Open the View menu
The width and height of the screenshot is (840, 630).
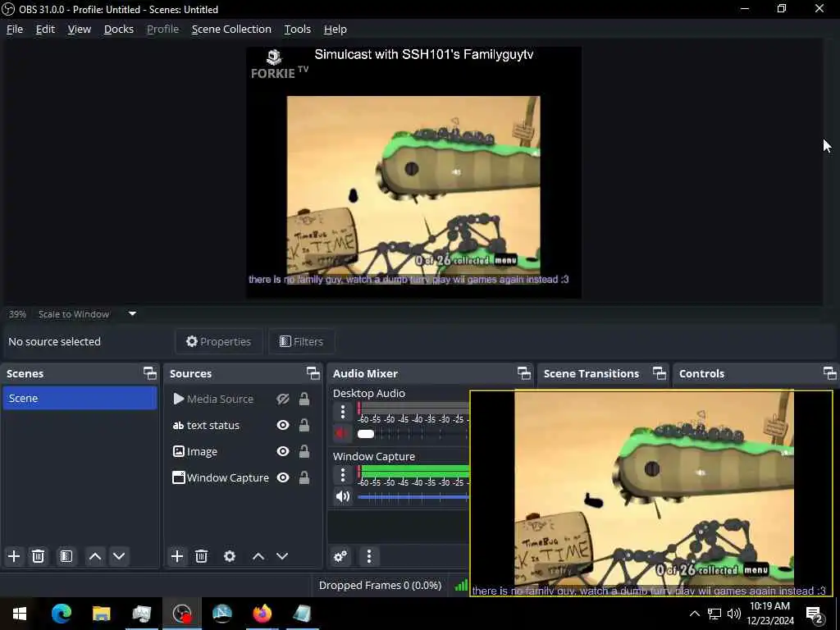(x=80, y=29)
